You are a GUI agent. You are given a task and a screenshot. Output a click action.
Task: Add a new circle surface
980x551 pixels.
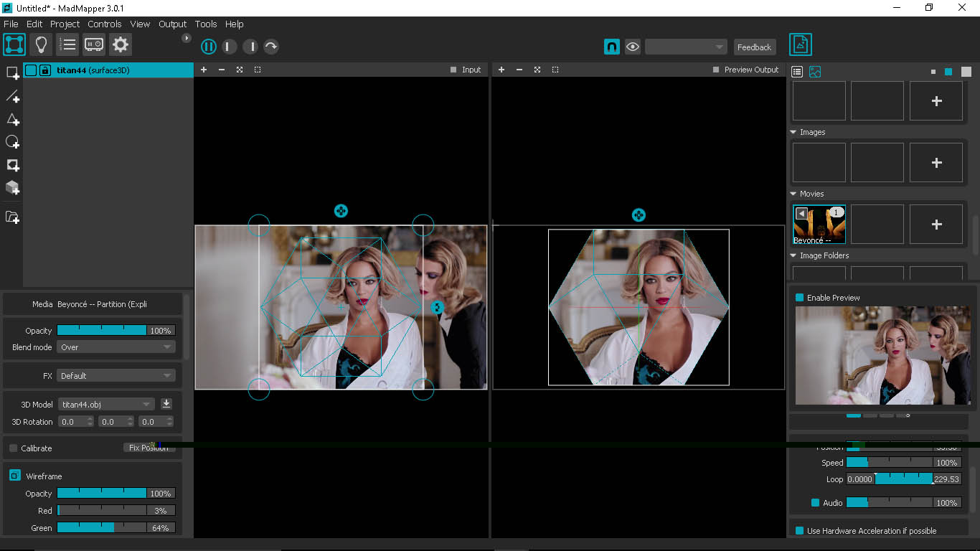pos(12,142)
